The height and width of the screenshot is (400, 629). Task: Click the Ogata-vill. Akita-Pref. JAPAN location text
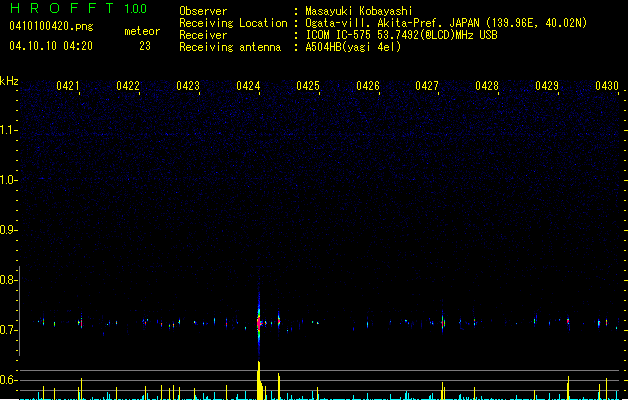tap(446, 23)
